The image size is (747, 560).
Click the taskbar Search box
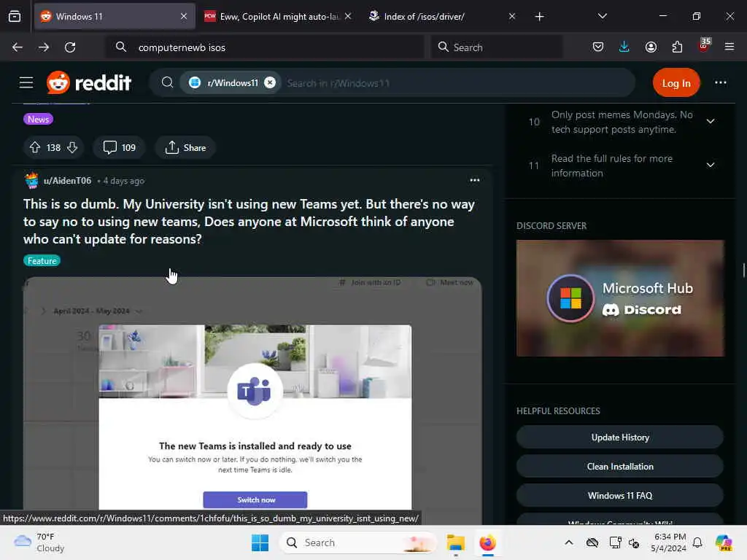coord(357,542)
